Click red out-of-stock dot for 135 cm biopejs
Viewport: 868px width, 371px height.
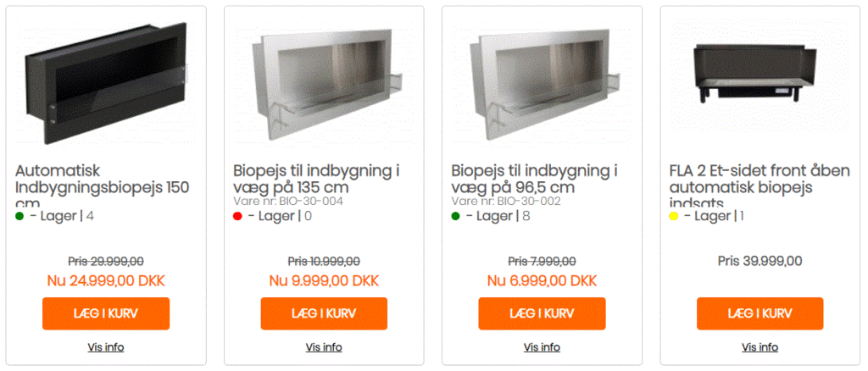237,216
